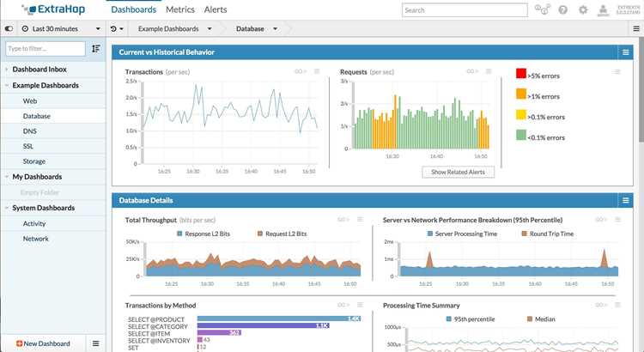Click the red >5% errors legend swatch
This screenshot has width=644, height=352.
pyautogui.click(x=521, y=74)
